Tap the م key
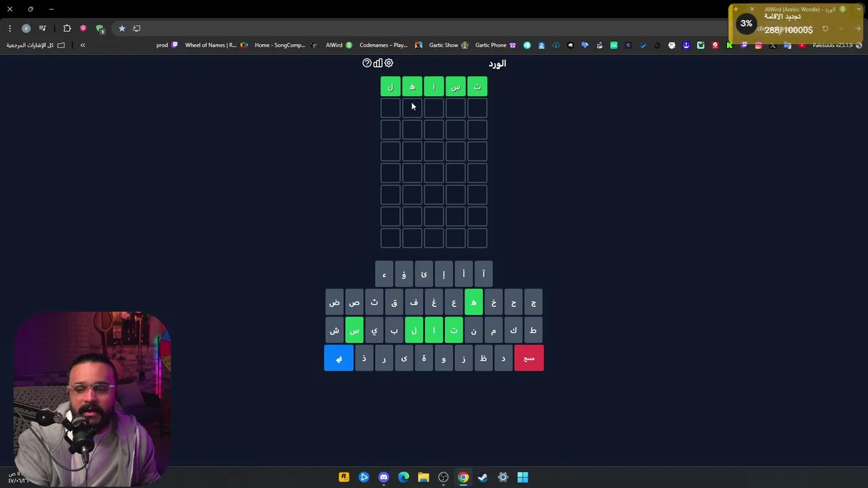The image size is (868, 488). pos(494,330)
